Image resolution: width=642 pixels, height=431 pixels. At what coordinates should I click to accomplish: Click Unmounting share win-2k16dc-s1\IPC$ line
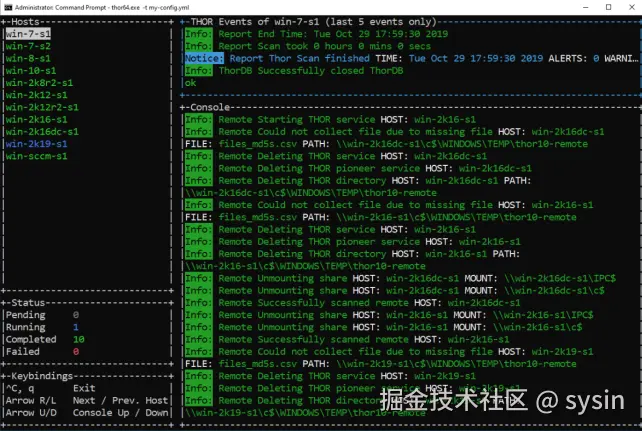(x=400, y=278)
